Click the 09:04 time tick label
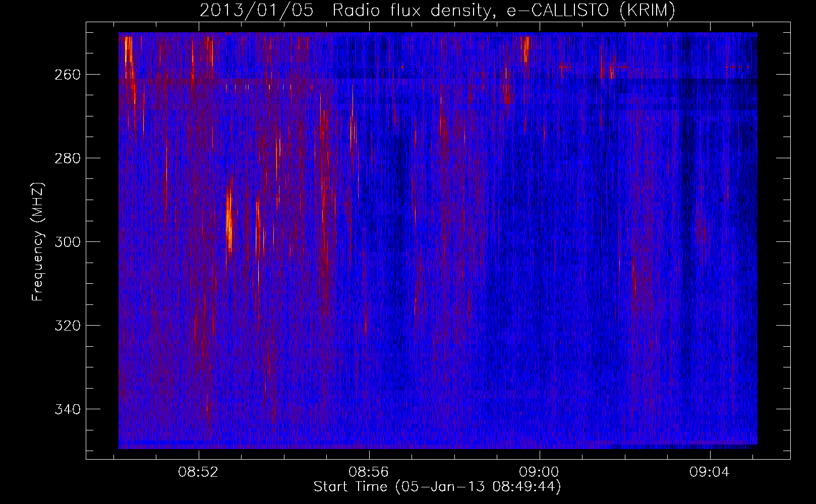816x504 pixels. click(710, 472)
